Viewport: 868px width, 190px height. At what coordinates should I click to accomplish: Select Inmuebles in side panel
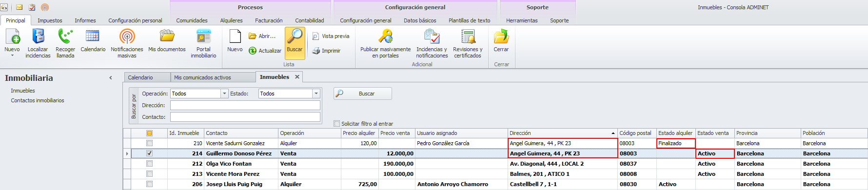click(x=23, y=91)
